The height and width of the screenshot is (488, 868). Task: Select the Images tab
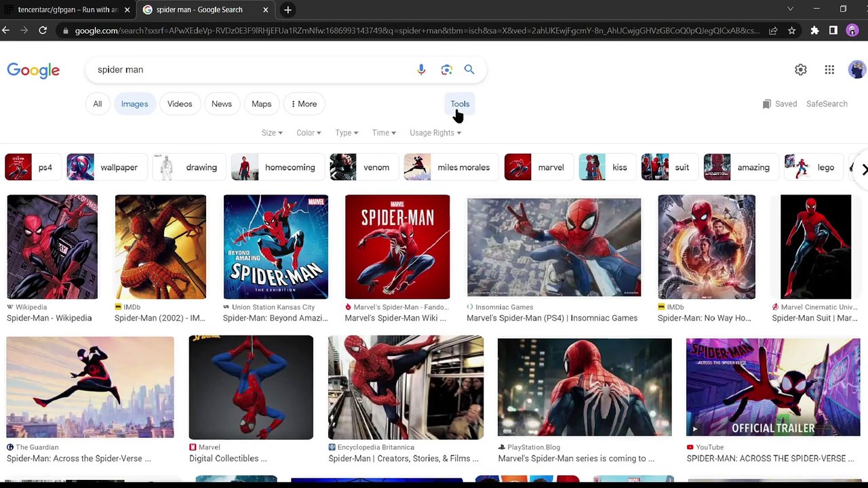[134, 104]
